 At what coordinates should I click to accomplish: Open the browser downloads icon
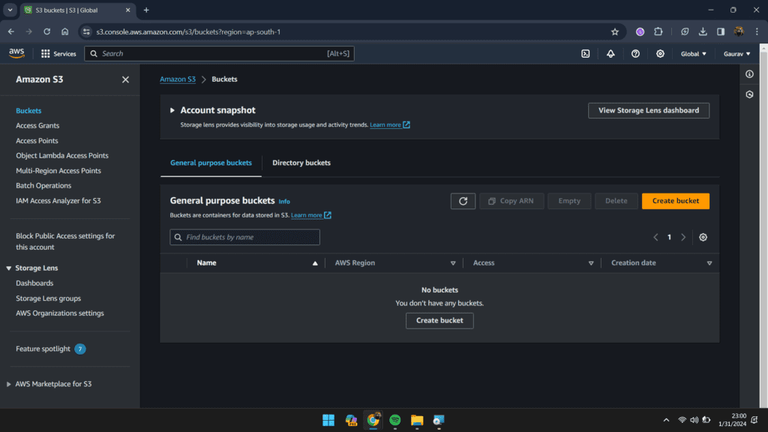[x=703, y=32]
